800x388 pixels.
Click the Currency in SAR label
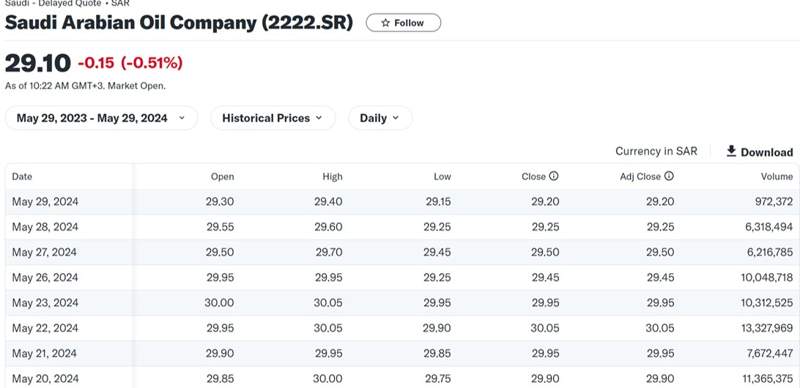coord(656,151)
